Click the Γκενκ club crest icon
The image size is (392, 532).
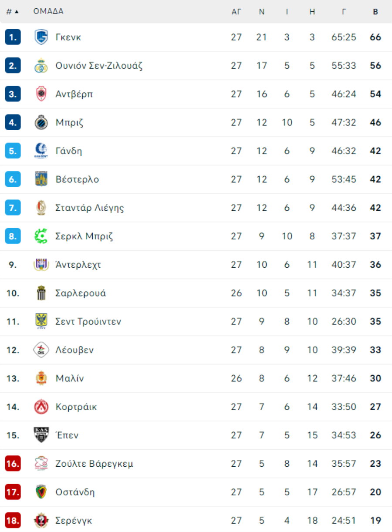point(41,37)
